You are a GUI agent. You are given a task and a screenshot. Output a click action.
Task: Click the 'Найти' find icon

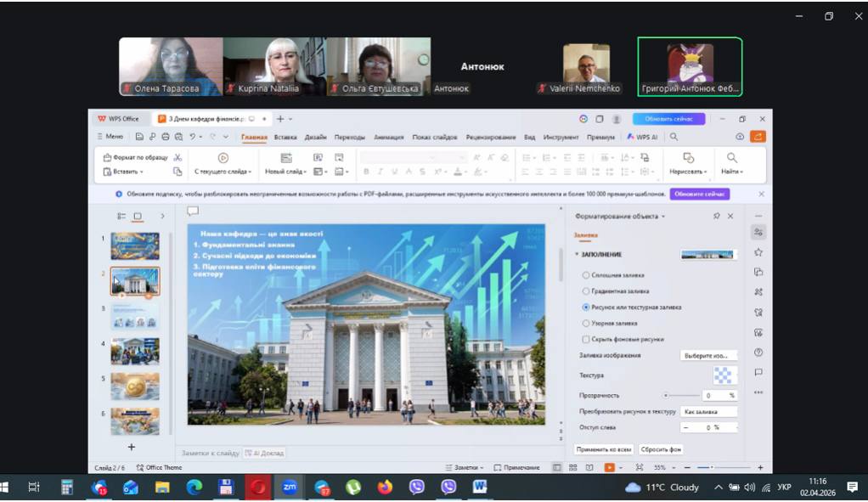point(731,158)
